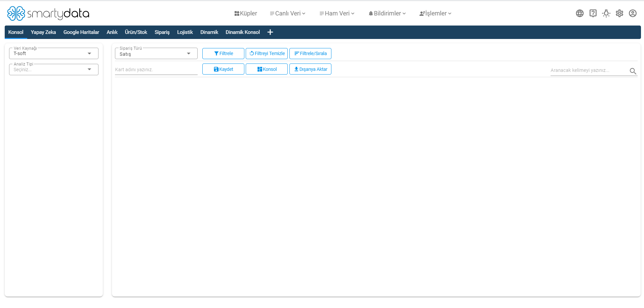Viewport: 644px width, 308px height.
Task: Switch to the Dinamik tab
Action: coord(209,32)
